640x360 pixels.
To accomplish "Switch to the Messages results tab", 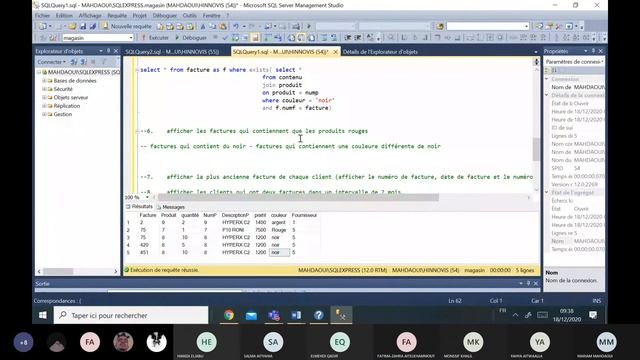I will click(x=171, y=207).
